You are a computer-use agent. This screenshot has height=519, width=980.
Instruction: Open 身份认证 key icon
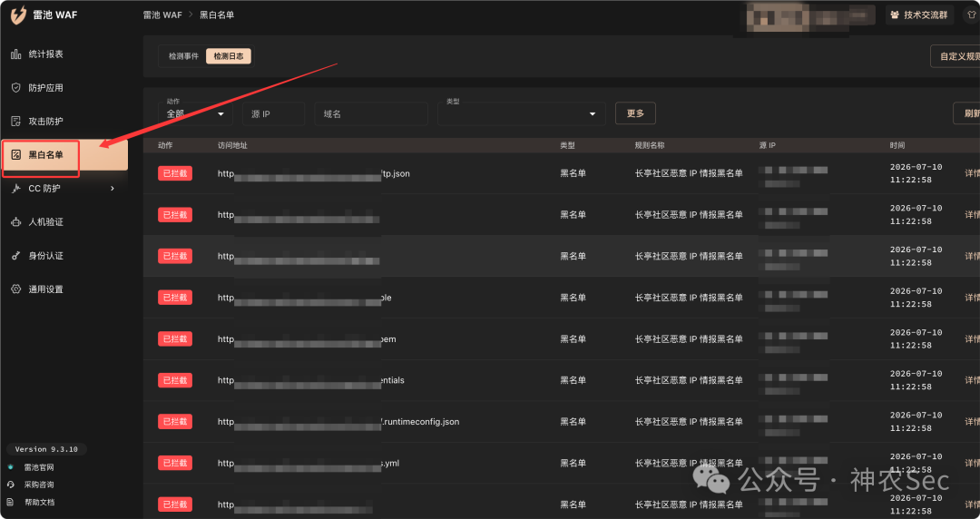(16, 256)
